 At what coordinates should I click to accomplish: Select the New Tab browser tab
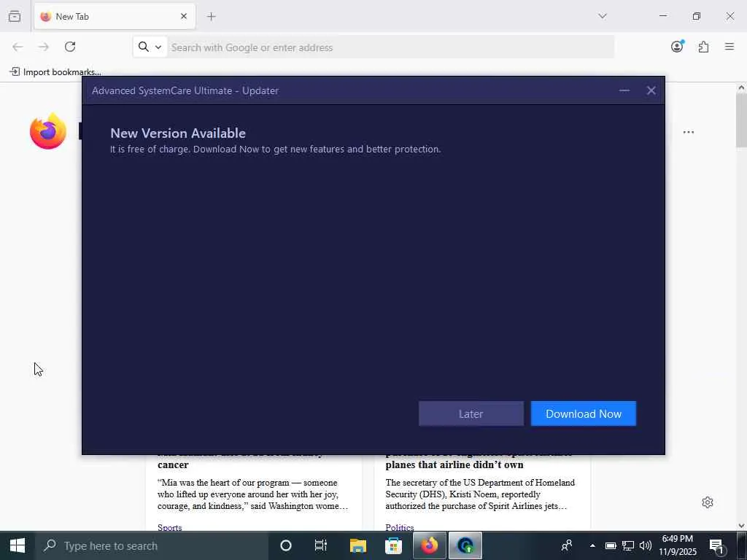coord(115,16)
